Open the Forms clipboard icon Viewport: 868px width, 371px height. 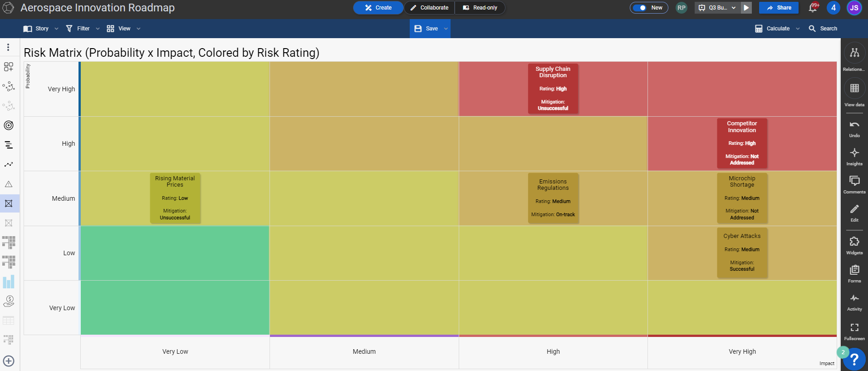pyautogui.click(x=854, y=270)
